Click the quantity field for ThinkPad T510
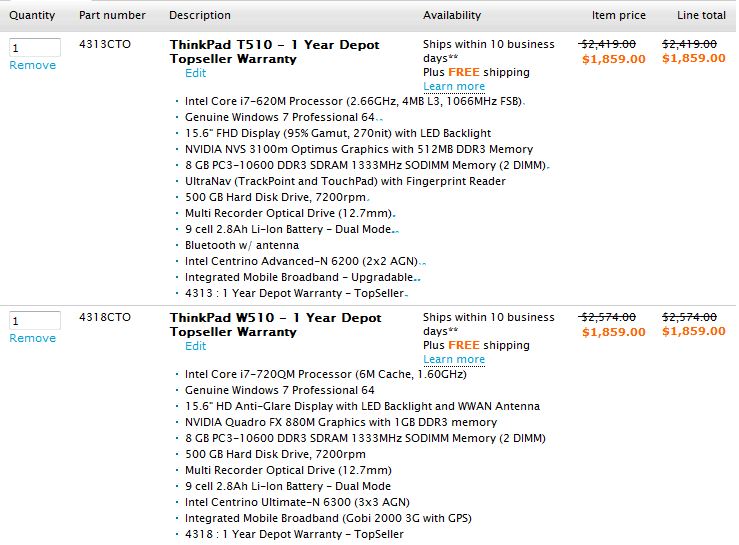 pyautogui.click(x=35, y=48)
